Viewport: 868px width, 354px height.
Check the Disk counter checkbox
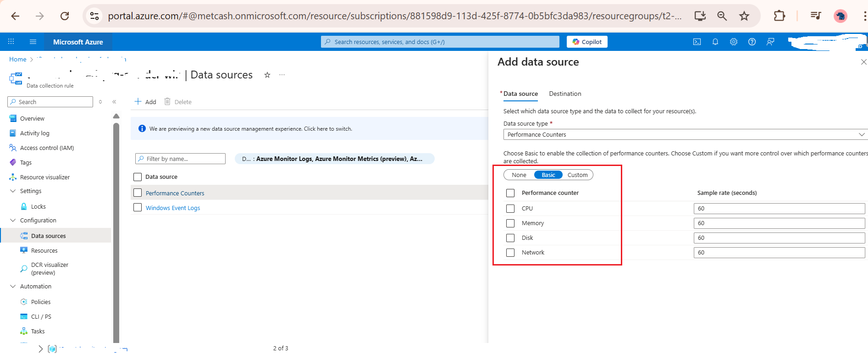pyautogui.click(x=510, y=238)
